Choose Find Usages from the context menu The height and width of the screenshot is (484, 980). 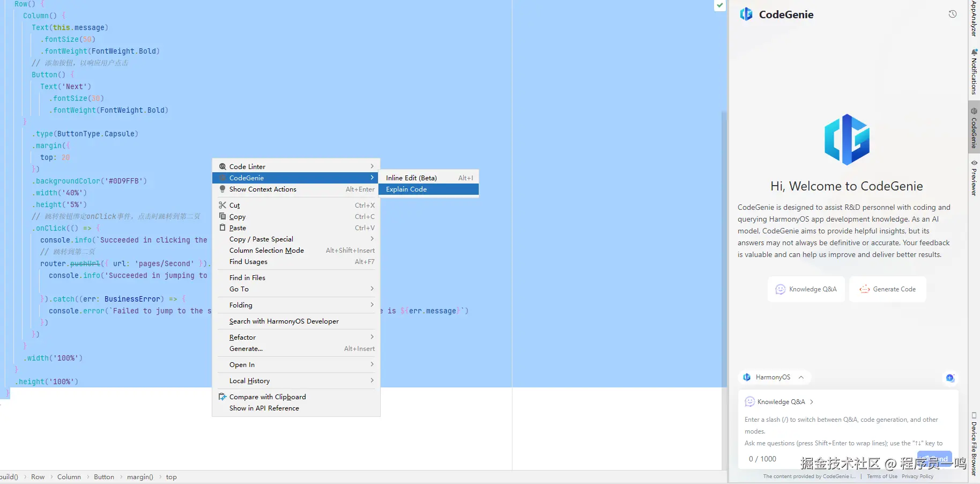tap(296, 262)
